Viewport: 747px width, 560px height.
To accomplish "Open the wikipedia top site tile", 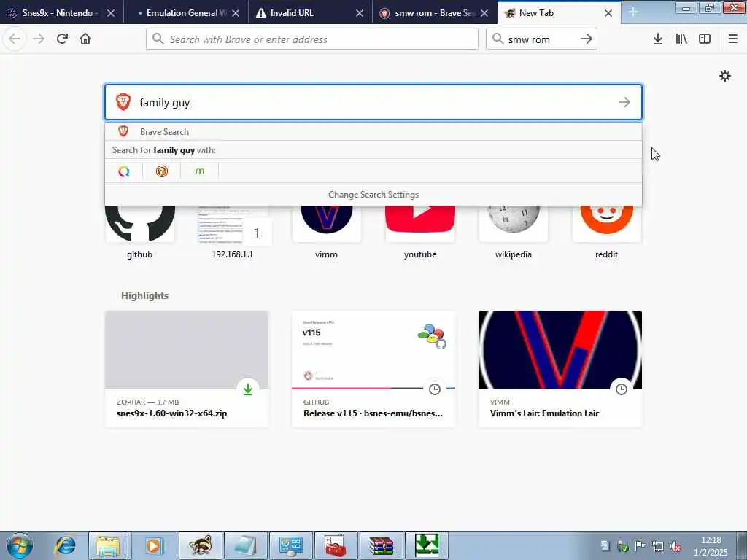I will (513, 232).
